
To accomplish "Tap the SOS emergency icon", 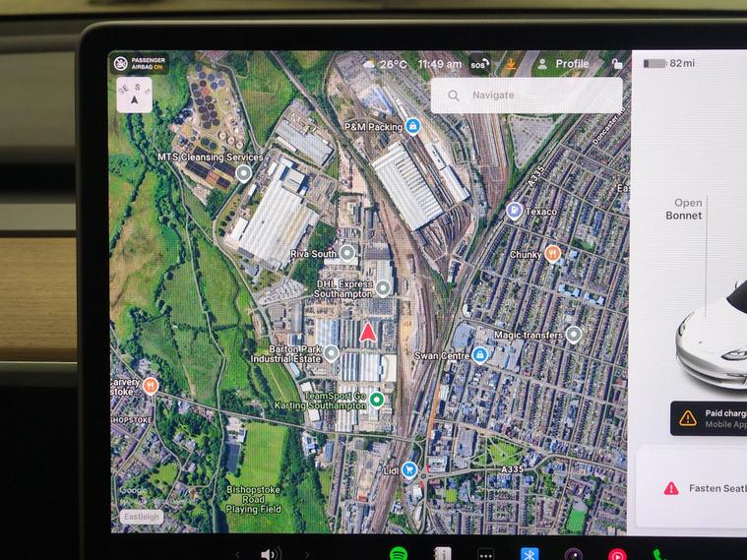I will [x=479, y=64].
